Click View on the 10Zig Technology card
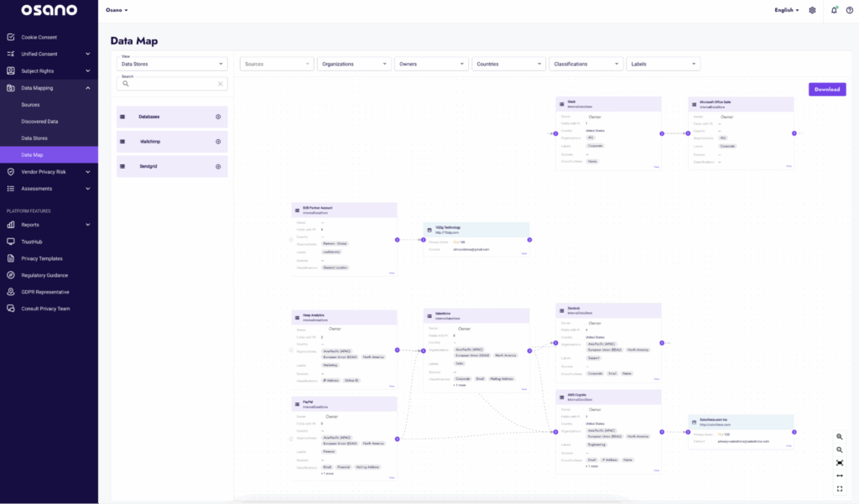This screenshot has width=859, height=504. [x=524, y=253]
